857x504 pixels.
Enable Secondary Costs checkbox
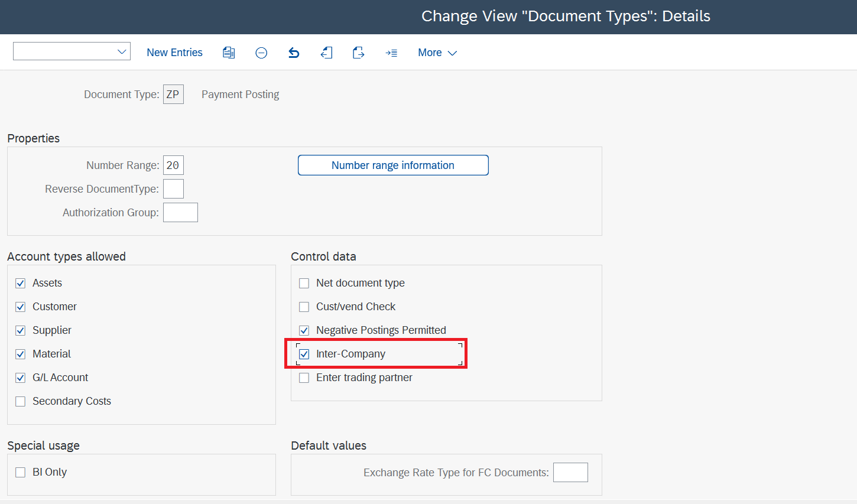click(x=21, y=401)
